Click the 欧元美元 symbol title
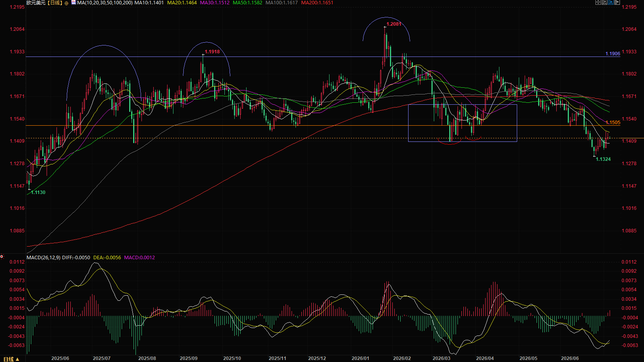644x362 pixels. point(36,3)
